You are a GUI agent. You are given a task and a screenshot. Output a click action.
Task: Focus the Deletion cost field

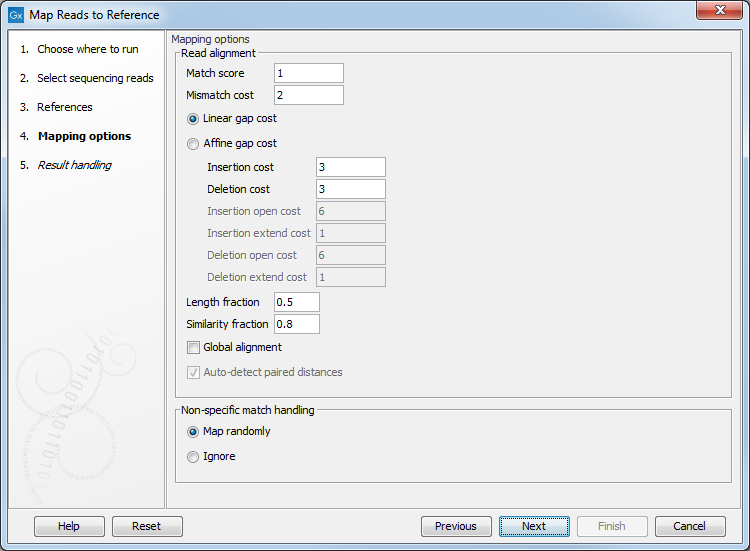(350, 189)
